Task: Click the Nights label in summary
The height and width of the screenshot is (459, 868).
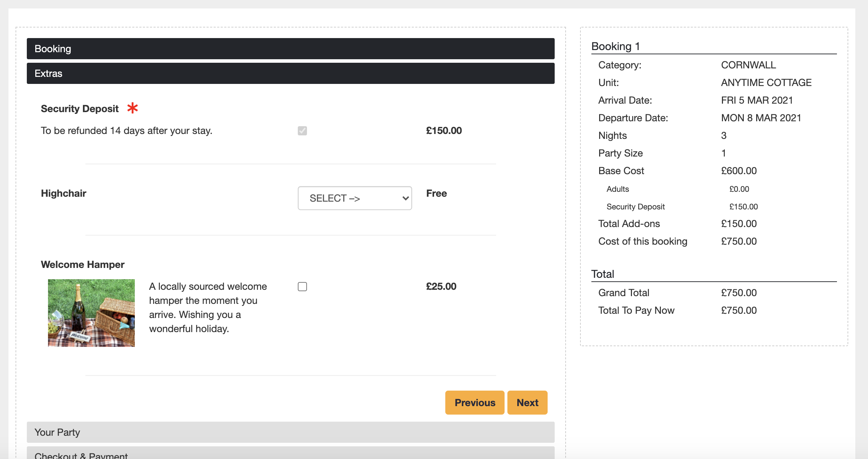Action: click(613, 136)
